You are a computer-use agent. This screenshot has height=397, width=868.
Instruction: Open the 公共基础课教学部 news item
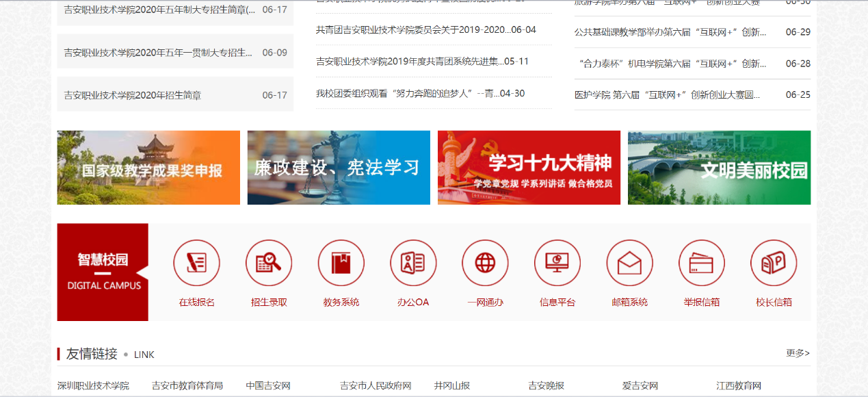tap(670, 32)
